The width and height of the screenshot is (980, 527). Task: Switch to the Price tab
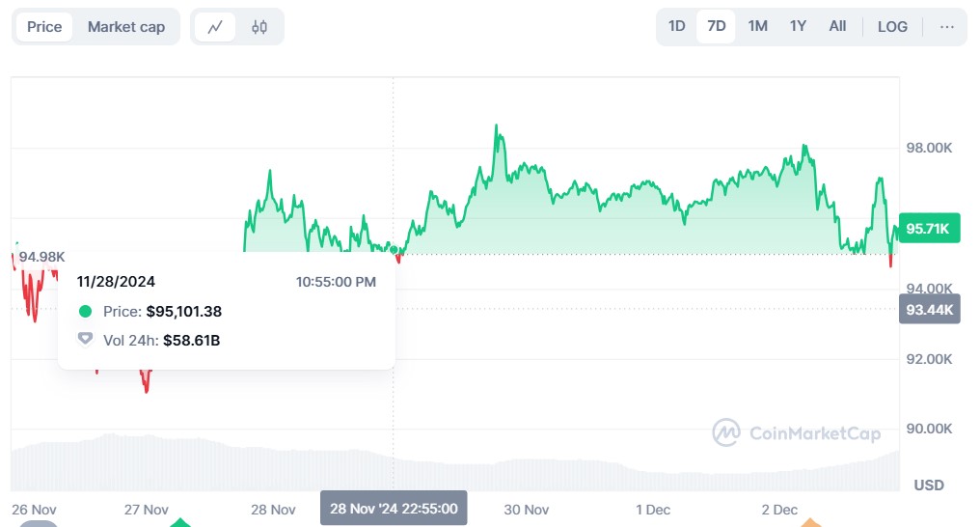click(x=44, y=27)
